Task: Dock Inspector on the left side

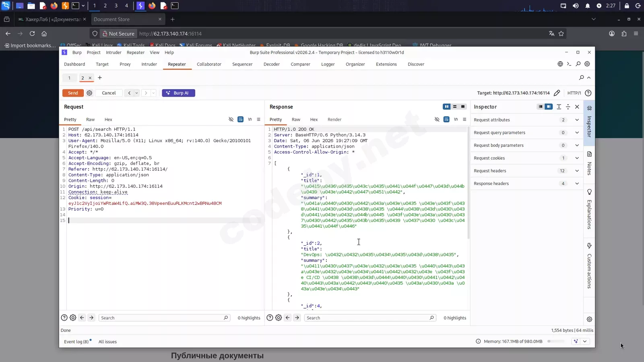Action: point(541,107)
